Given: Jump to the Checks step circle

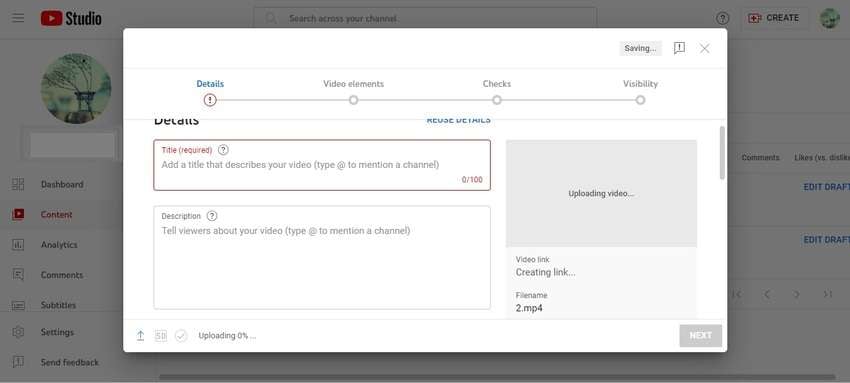Looking at the screenshot, I should click(x=497, y=100).
